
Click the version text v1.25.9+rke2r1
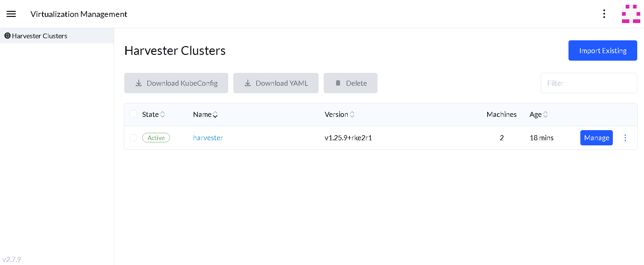348,138
